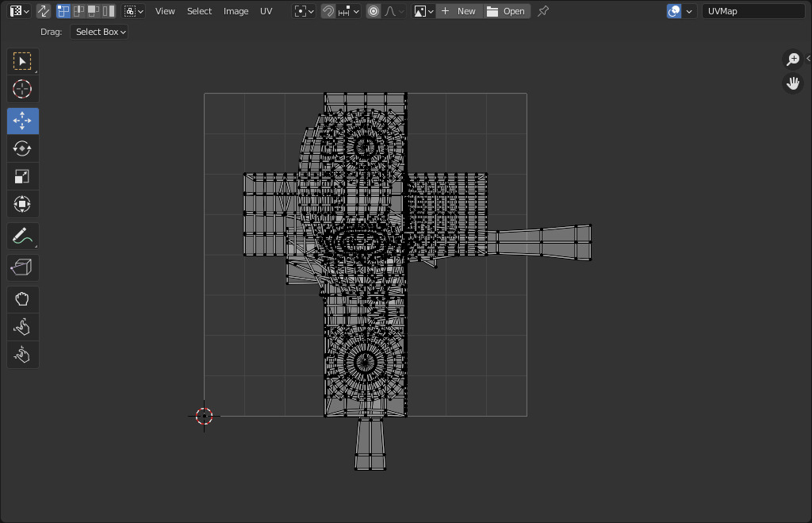Open sticky selection mode dropdown
This screenshot has width=812, height=523.
(x=133, y=11)
